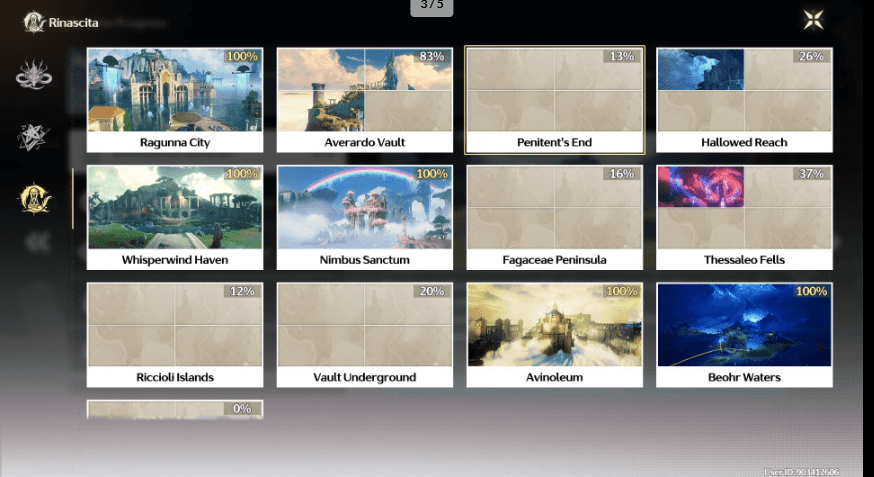
Task: Select the partially visible 0% area card
Action: pyautogui.click(x=175, y=408)
